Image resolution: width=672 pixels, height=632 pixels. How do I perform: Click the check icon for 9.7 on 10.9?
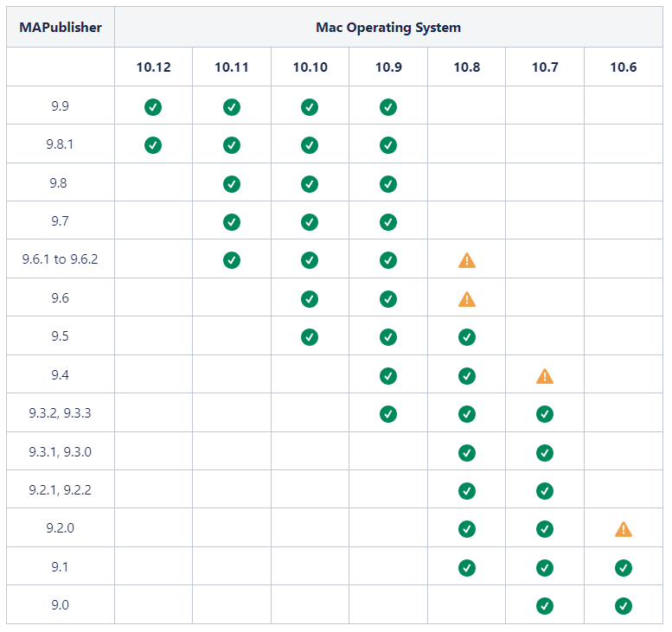pos(388,222)
